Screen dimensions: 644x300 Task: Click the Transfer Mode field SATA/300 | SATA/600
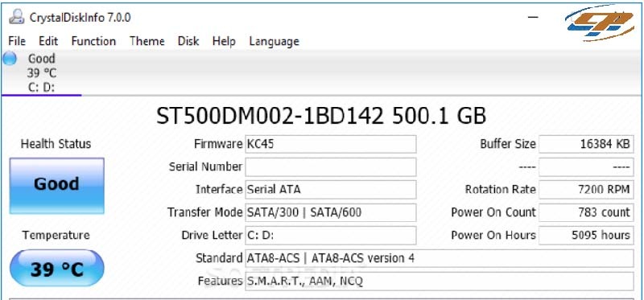coord(331,212)
